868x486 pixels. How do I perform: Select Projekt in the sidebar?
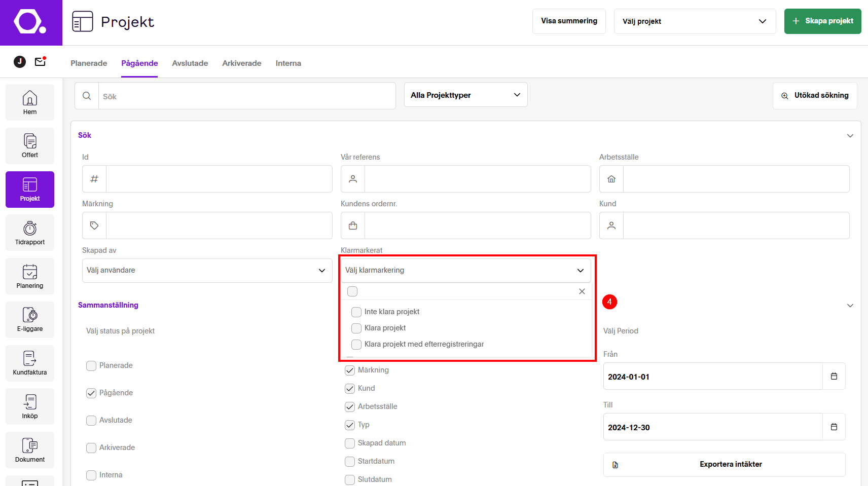tap(30, 190)
